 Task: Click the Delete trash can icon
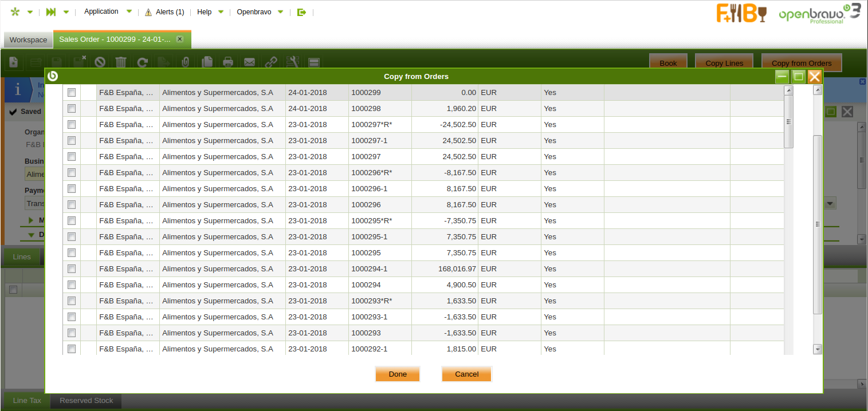(121, 62)
